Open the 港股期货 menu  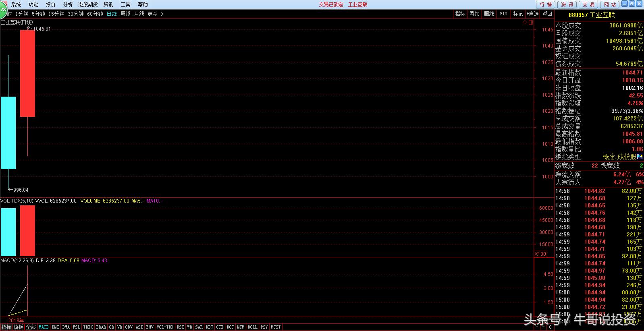(x=88, y=4)
